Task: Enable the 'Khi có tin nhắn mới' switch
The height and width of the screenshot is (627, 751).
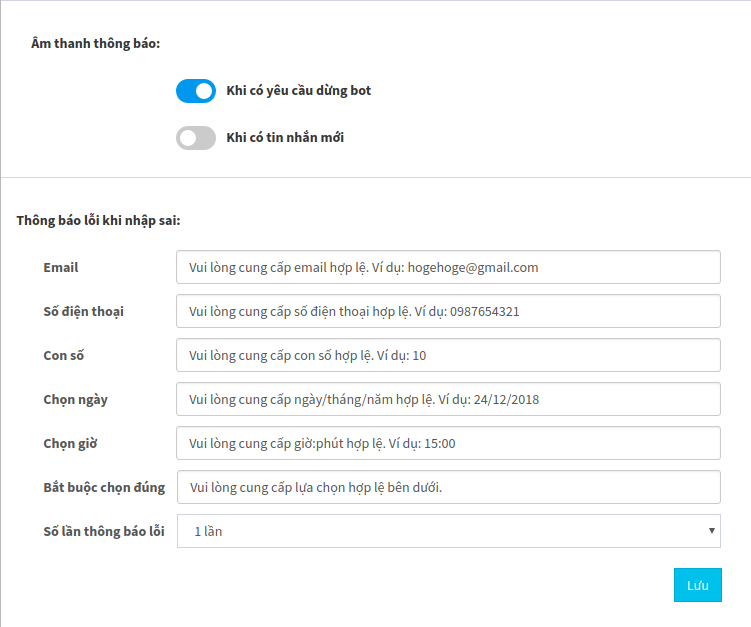Action: pos(196,138)
